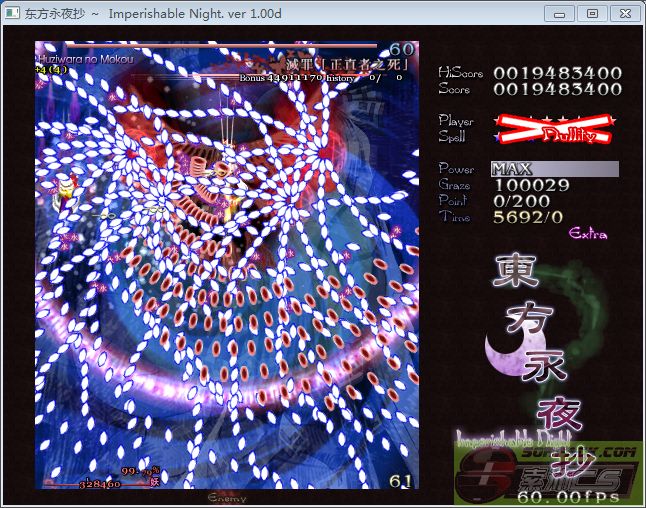
Task: Minimize the Imperishable Night window
Action: tap(559, 14)
